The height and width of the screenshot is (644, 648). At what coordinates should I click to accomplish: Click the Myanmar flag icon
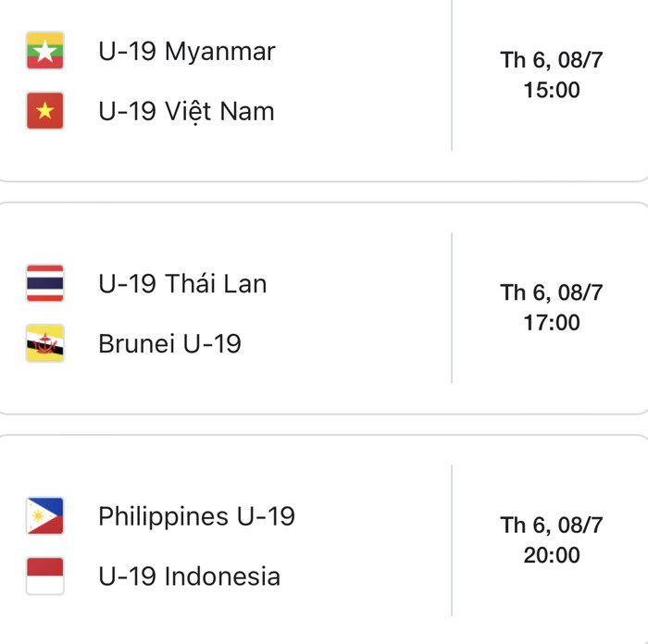tap(45, 51)
